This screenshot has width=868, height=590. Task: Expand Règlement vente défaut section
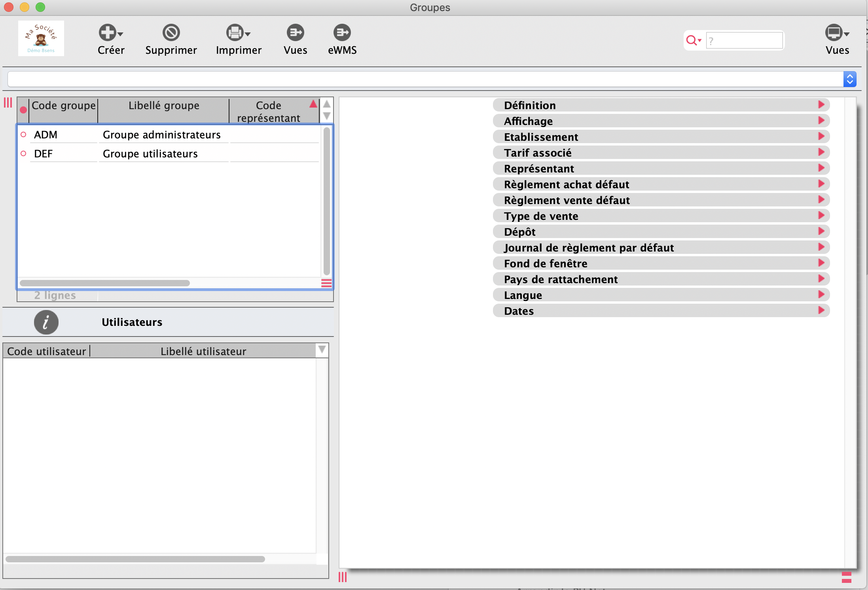click(661, 200)
